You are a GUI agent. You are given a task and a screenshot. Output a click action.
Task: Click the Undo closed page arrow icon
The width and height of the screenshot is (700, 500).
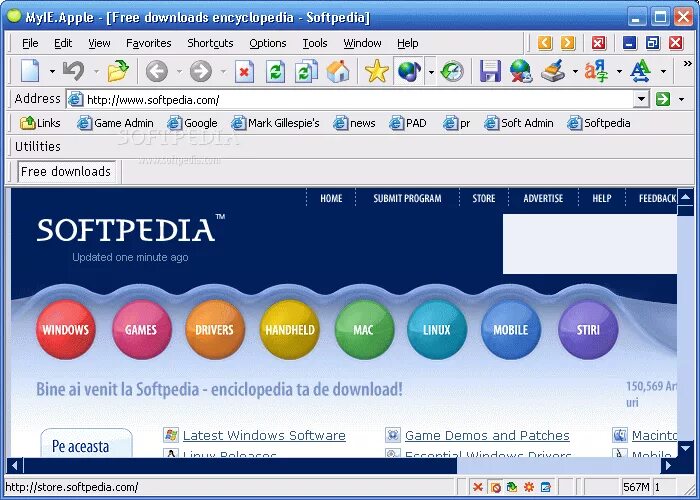click(74, 71)
